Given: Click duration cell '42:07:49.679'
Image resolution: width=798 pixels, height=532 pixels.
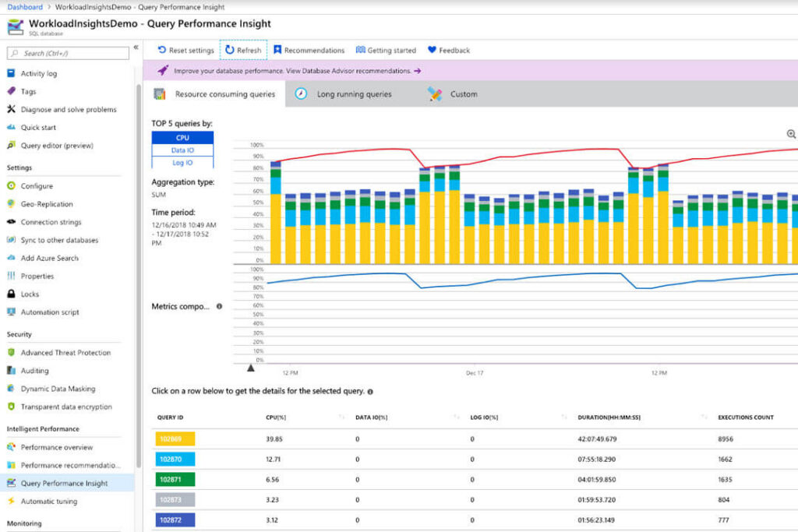Looking at the screenshot, I should pos(597,439).
